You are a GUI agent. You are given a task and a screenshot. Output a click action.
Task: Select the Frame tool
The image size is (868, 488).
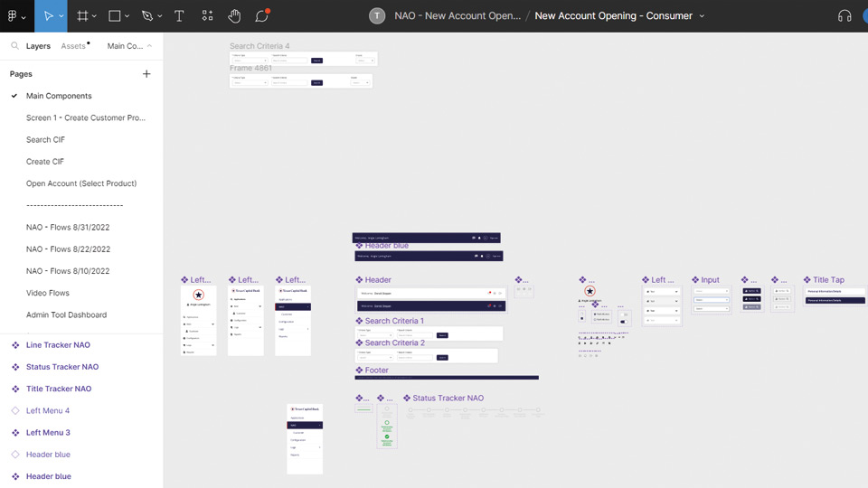(82, 16)
